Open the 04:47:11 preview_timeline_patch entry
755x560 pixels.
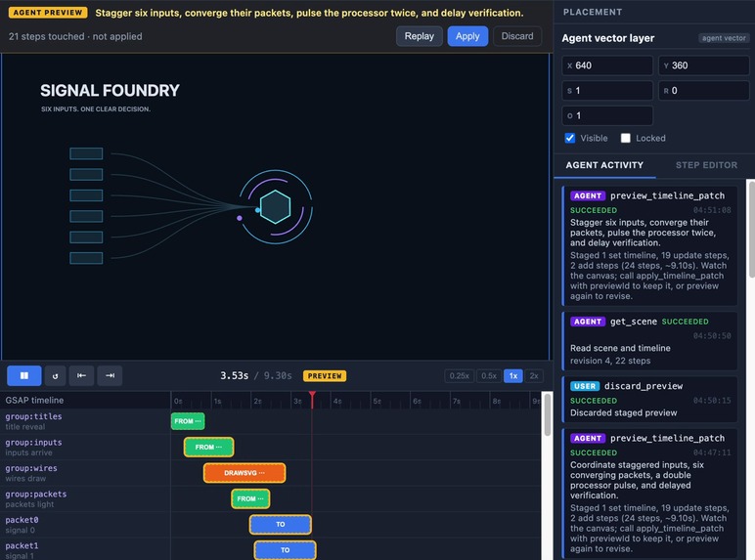pyautogui.click(x=649, y=494)
